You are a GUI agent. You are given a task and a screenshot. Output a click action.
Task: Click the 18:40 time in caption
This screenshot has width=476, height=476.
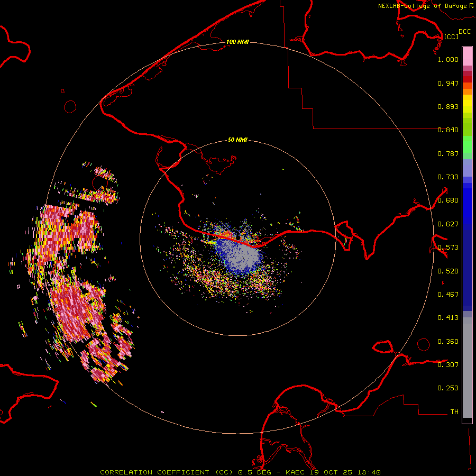tap(369, 472)
